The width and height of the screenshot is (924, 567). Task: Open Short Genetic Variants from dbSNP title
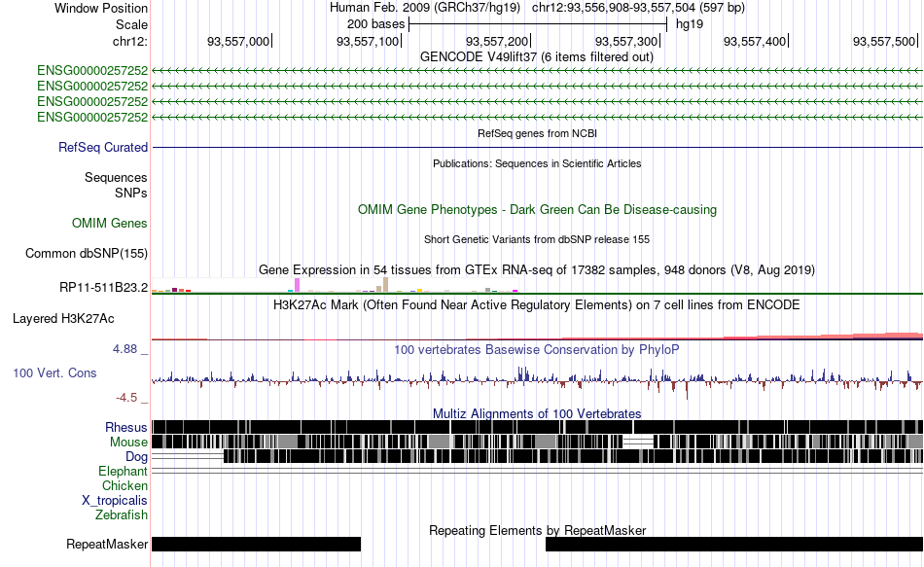(x=537, y=240)
